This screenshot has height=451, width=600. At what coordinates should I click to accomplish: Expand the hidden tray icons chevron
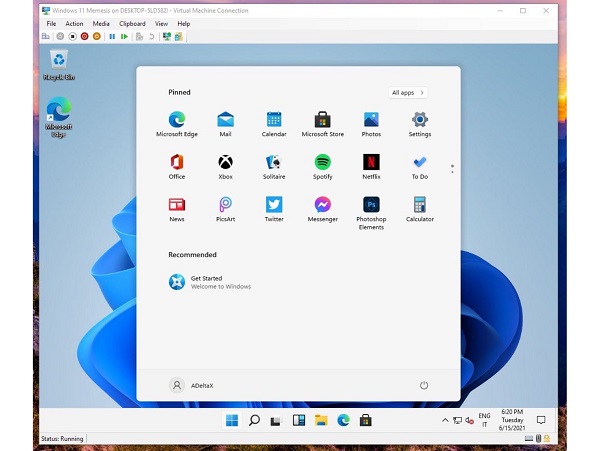tap(445, 420)
